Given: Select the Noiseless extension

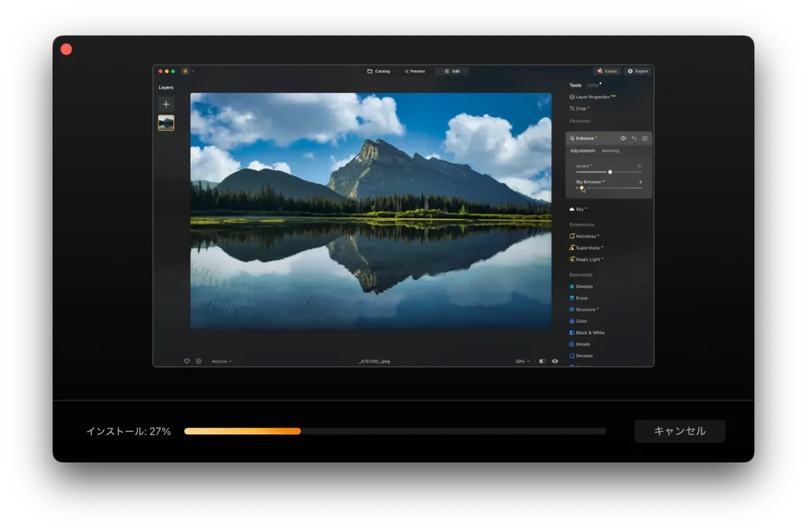Looking at the screenshot, I should tap(585, 236).
